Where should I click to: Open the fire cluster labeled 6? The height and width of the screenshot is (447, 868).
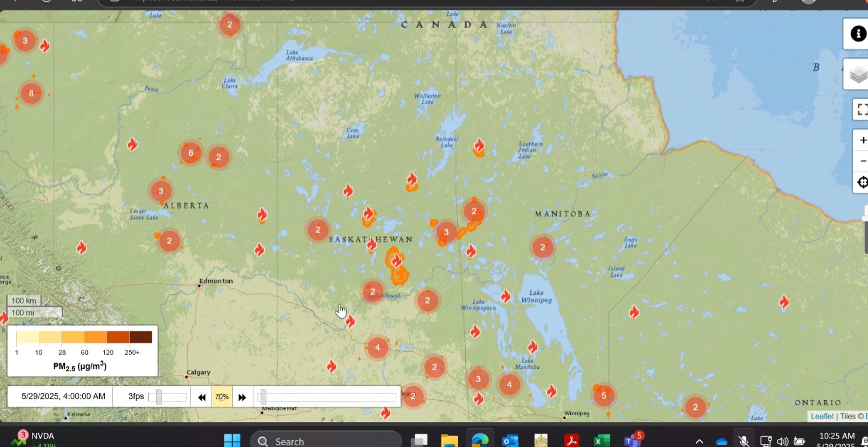(190, 153)
